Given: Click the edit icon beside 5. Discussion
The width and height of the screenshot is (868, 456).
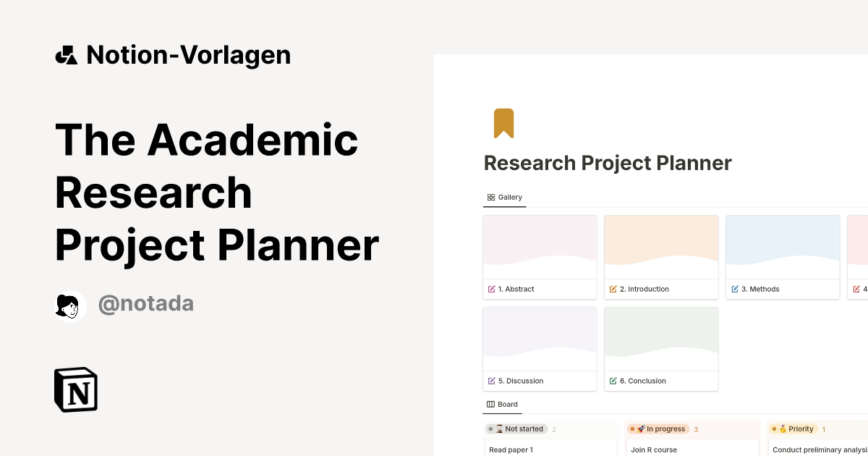Looking at the screenshot, I should [492, 381].
